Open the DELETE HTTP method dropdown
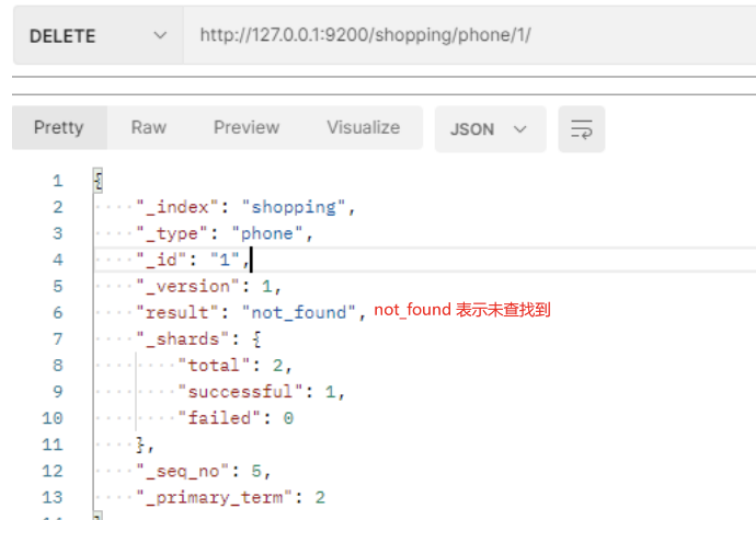756x540 pixels. 96,36
